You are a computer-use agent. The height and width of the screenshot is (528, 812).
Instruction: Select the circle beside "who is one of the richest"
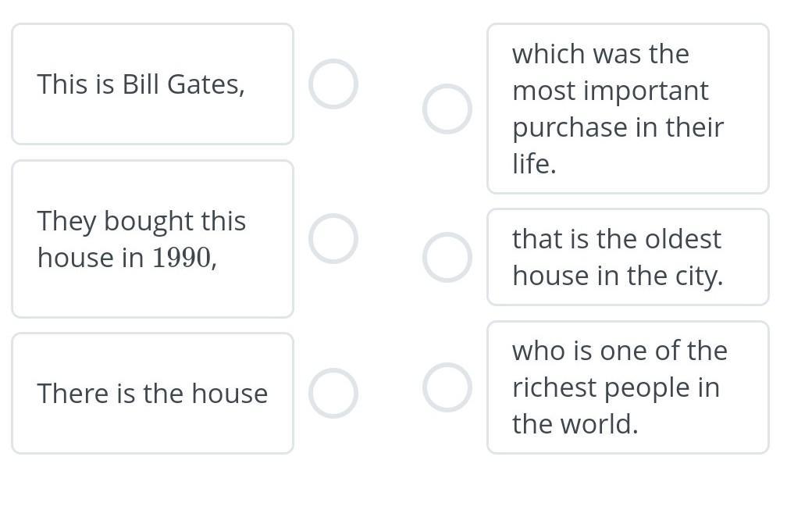[447, 387]
